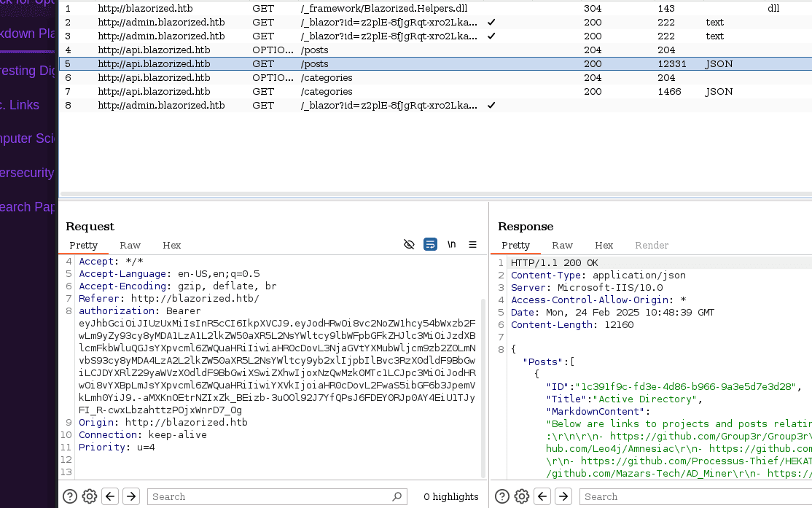
Task: Select history row 8 admin.blazorized.htb request
Action: pos(435,105)
